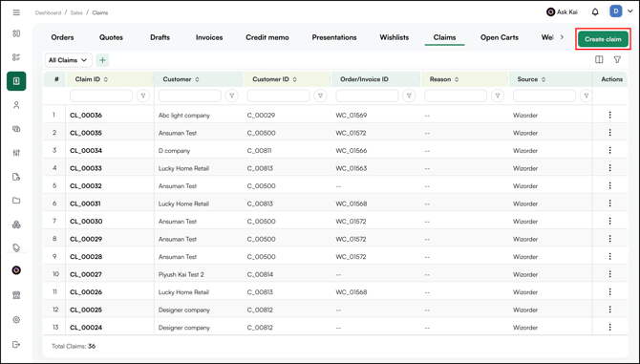Screen dimensions: 640x364
Task: Switch to the Open Carts tab
Action: pos(500,37)
